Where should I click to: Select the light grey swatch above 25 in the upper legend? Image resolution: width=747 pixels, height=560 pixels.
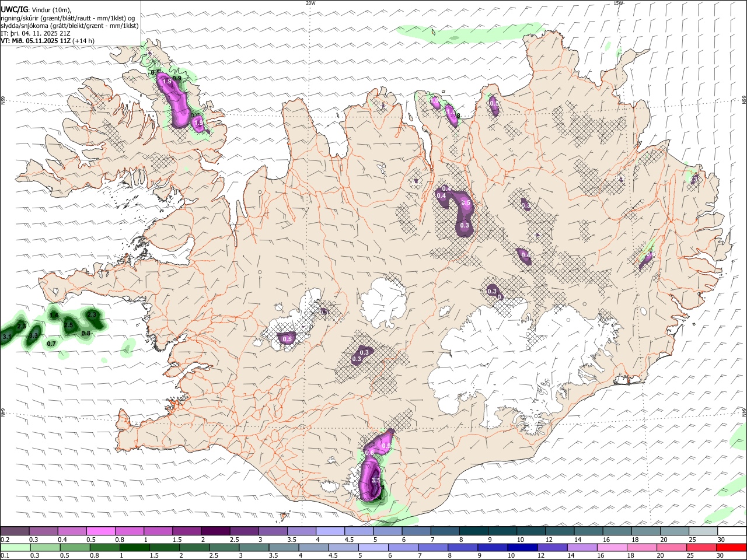704,531
